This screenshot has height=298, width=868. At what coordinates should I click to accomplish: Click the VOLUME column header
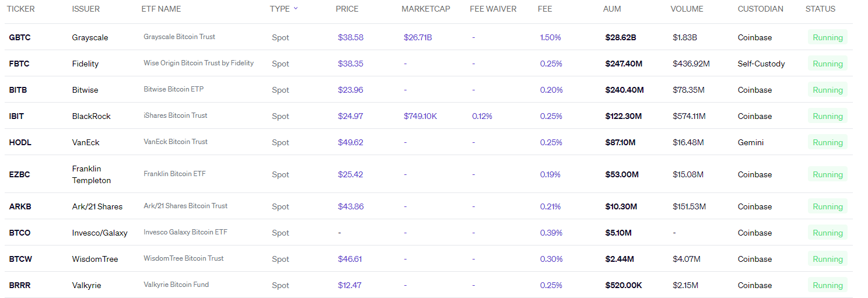pos(687,9)
